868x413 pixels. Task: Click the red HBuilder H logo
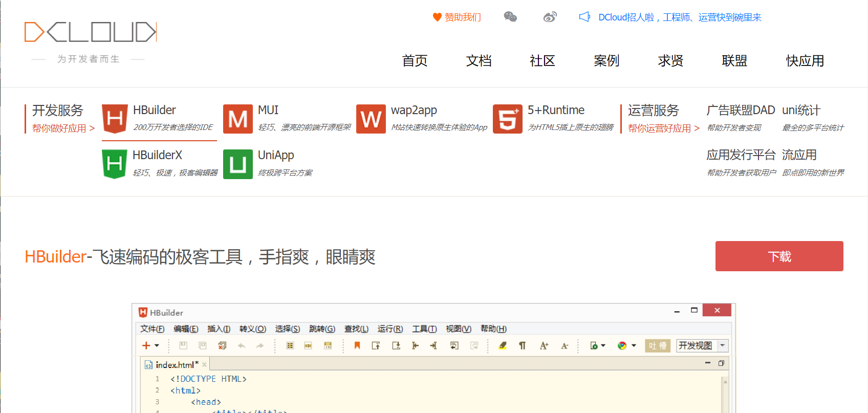coord(115,119)
